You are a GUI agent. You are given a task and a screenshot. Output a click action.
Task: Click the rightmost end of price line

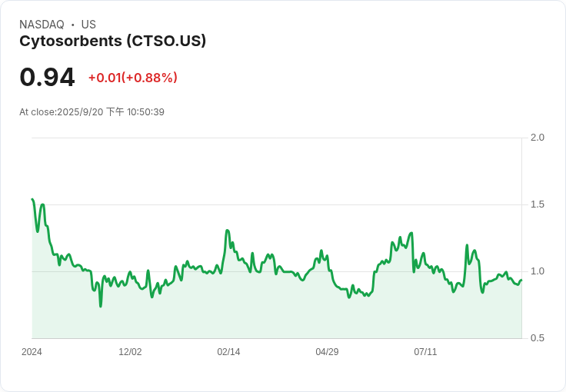coord(521,281)
